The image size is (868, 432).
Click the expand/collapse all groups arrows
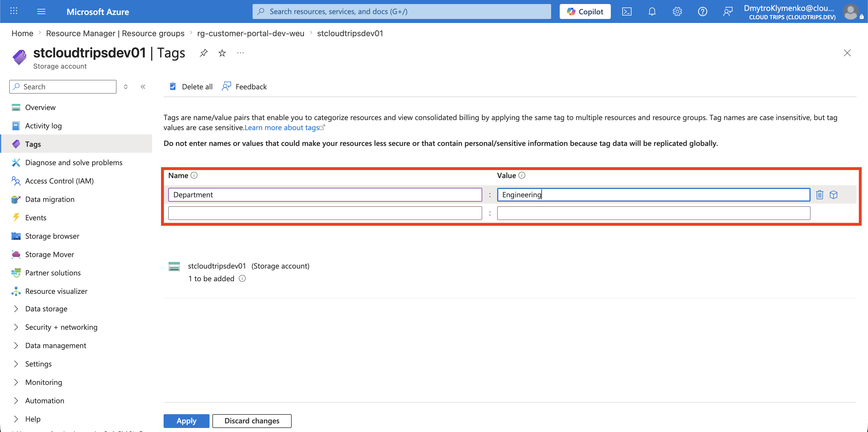126,87
